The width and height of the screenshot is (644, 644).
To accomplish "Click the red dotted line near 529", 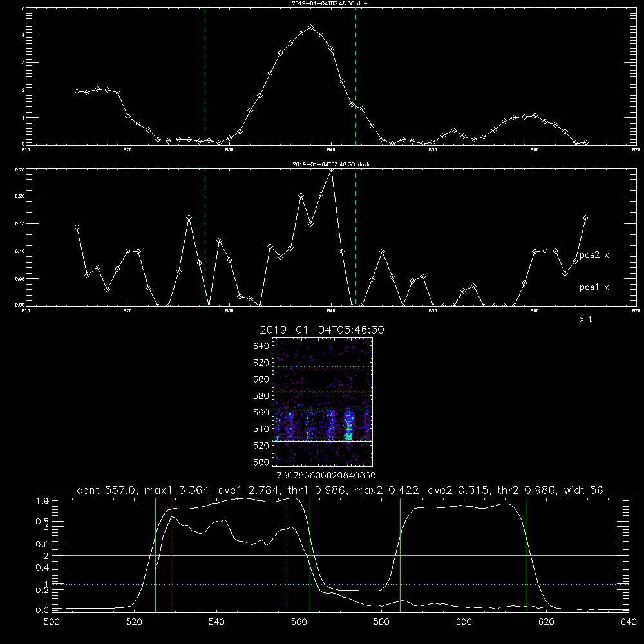I will click(x=172, y=554).
